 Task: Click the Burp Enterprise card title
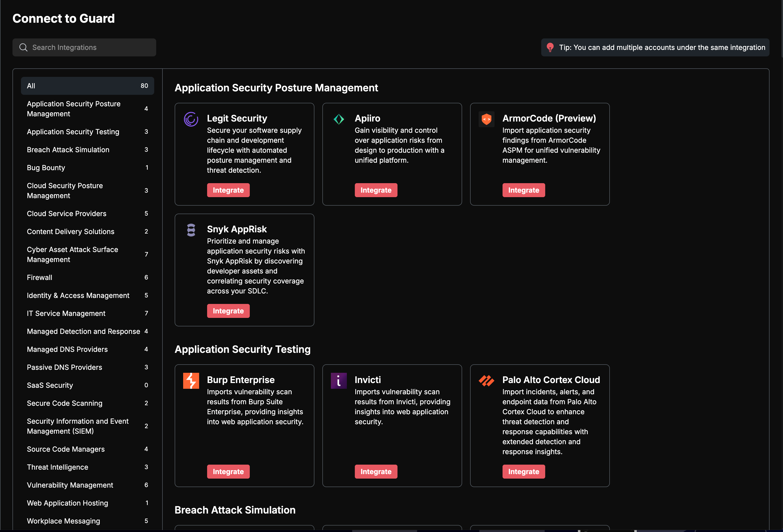(x=241, y=380)
